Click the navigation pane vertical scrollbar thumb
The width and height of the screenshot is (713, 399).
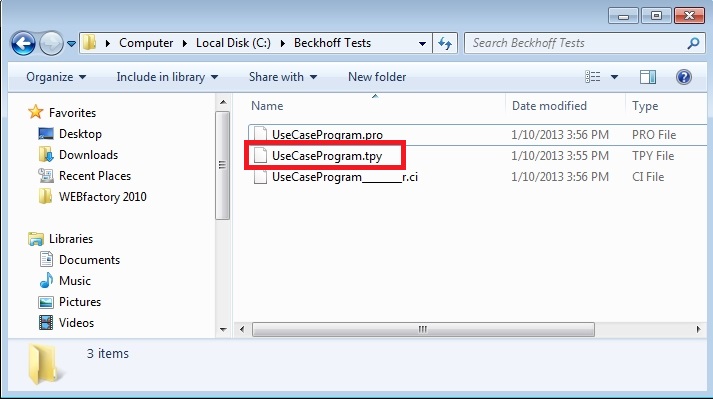tap(223, 165)
